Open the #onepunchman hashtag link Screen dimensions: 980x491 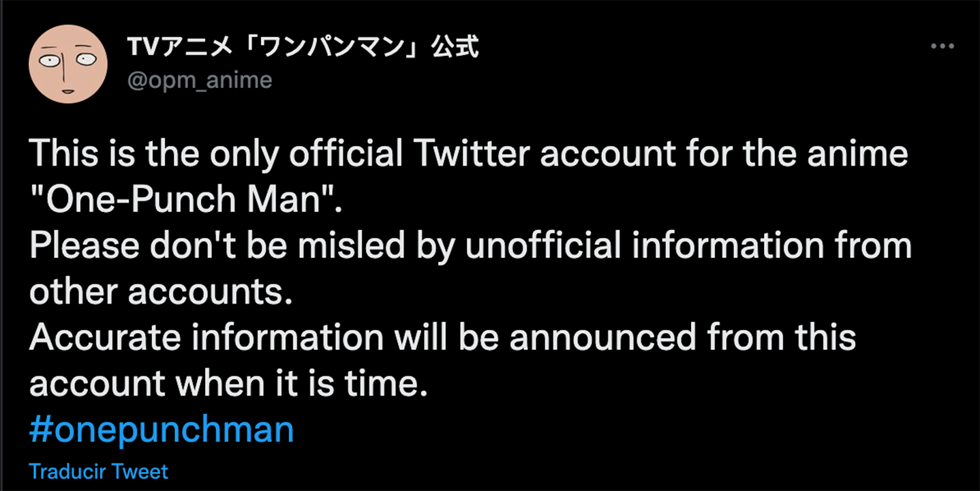(x=162, y=430)
